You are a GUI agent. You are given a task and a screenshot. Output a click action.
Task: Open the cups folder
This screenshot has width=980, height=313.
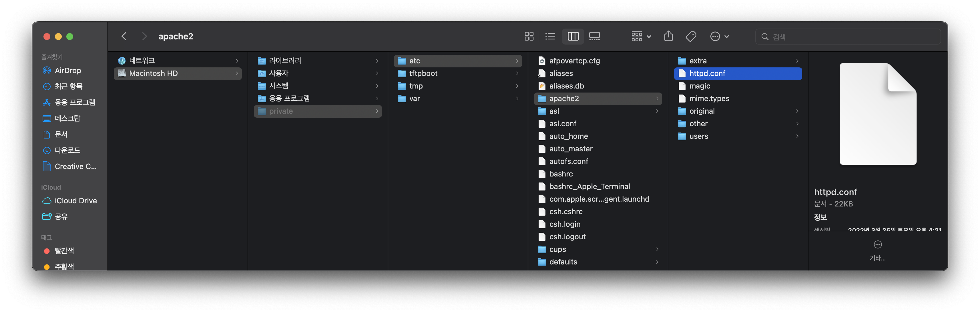click(x=557, y=249)
